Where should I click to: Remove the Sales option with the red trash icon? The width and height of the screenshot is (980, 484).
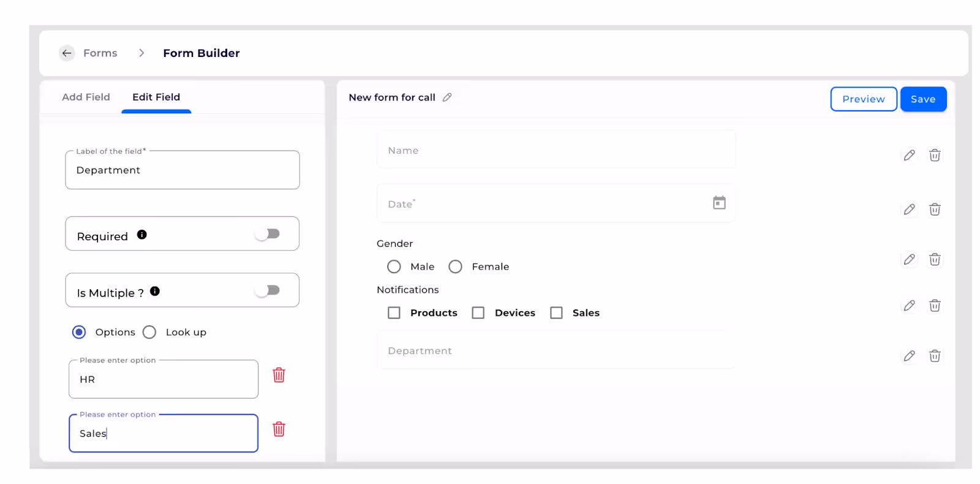tap(279, 429)
